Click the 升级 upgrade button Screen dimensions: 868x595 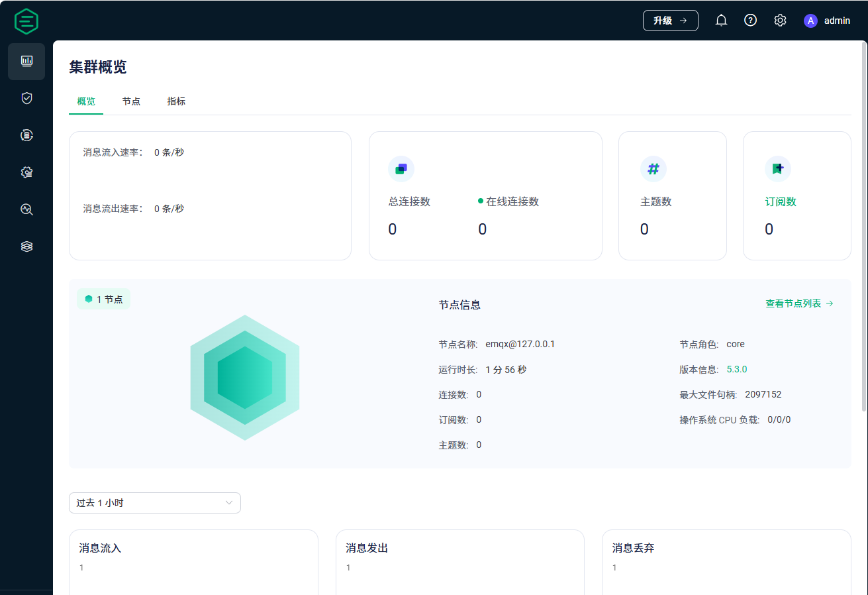(670, 21)
